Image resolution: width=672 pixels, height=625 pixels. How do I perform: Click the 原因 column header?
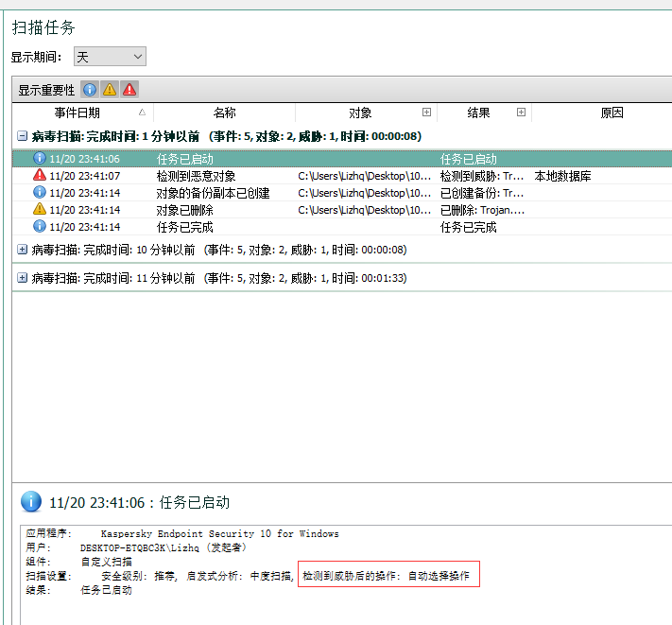[x=612, y=113]
